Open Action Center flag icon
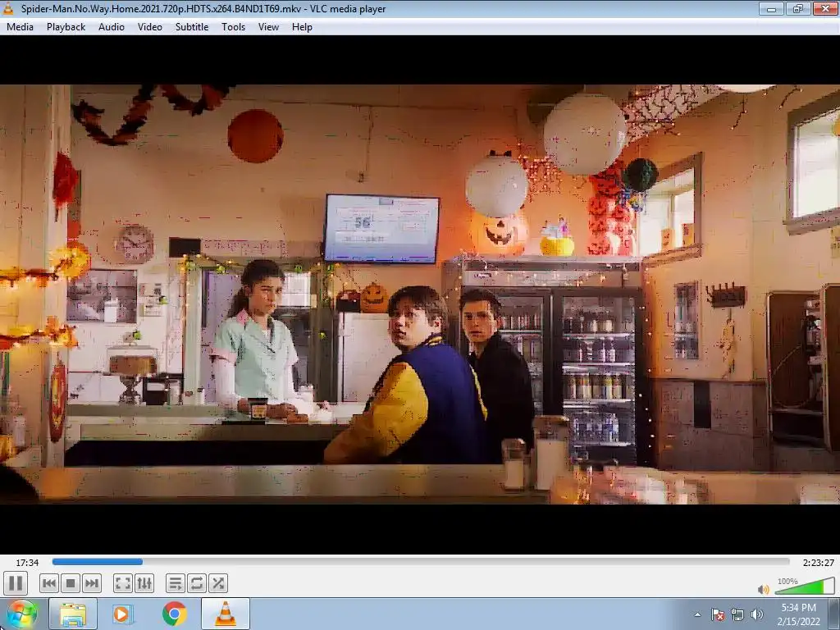 point(718,614)
